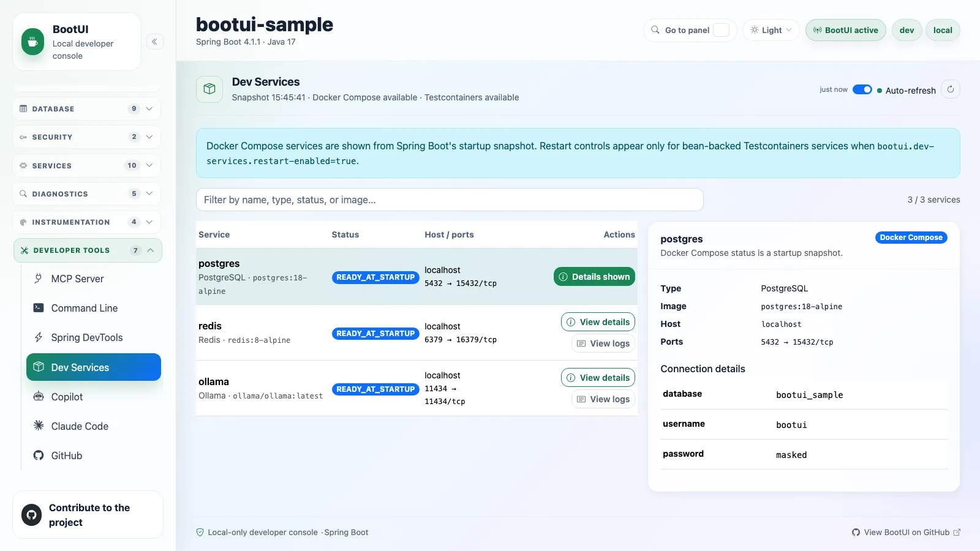Click the Filter by name input field

coord(450,200)
